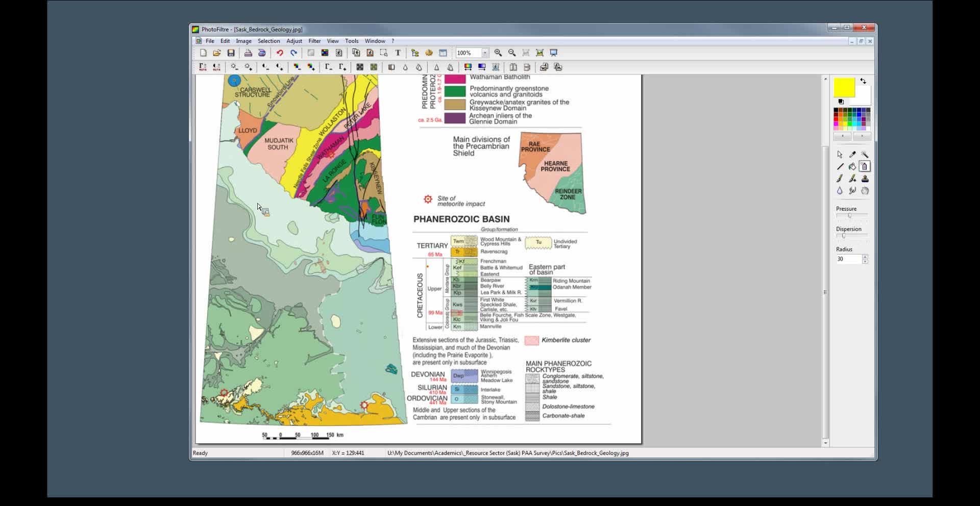Click the scanner import icon

[262, 53]
